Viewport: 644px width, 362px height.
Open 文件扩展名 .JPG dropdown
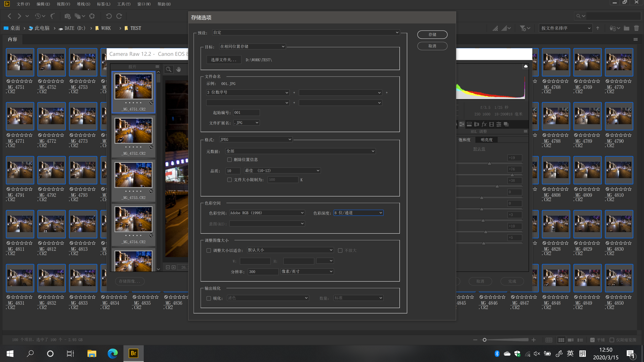(246, 123)
